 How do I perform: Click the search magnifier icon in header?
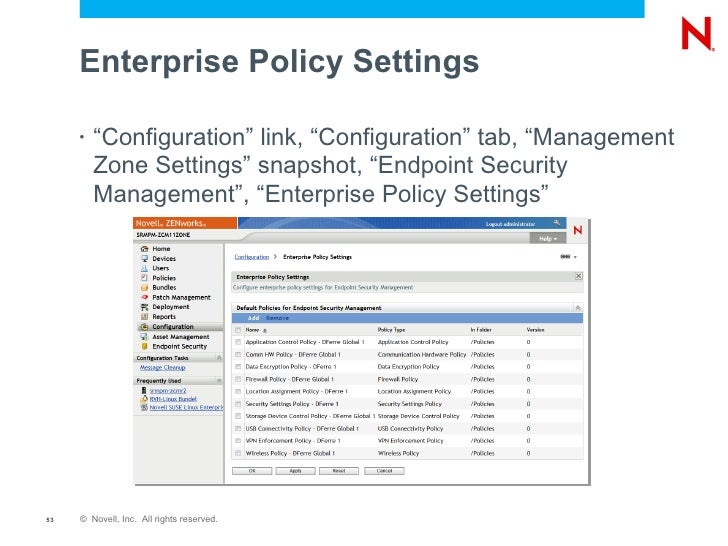(556, 223)
